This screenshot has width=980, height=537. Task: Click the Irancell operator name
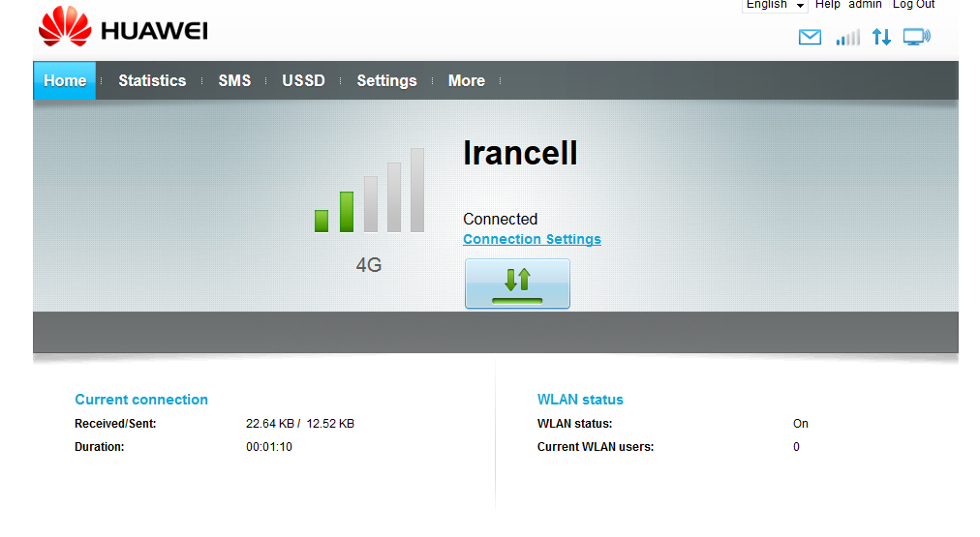(x=520, y=153)
